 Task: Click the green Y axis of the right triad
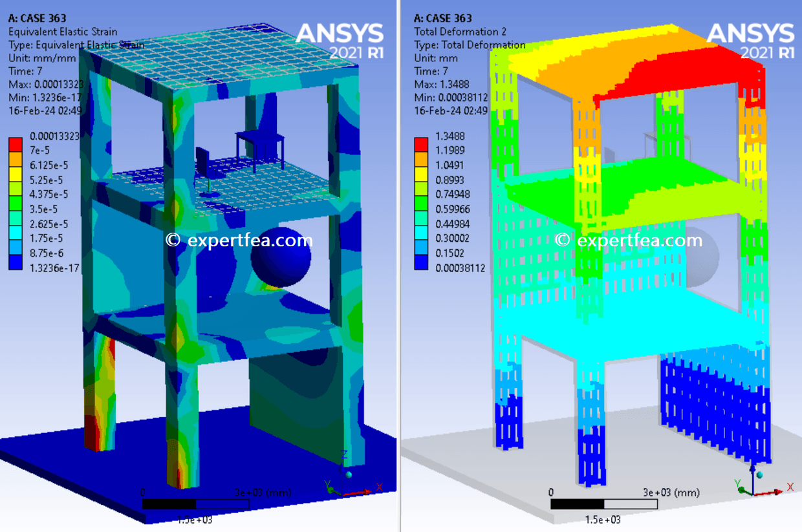click(741, 489)
